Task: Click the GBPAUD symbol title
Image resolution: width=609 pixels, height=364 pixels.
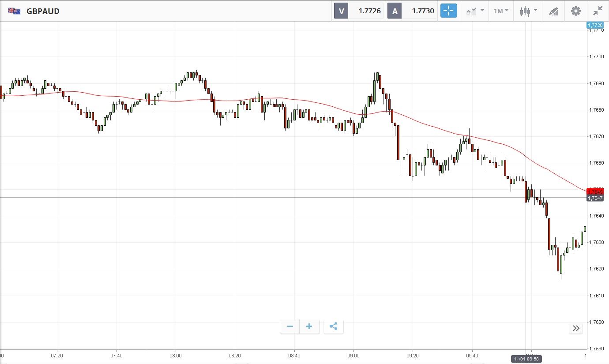Action: pos(43,11)
